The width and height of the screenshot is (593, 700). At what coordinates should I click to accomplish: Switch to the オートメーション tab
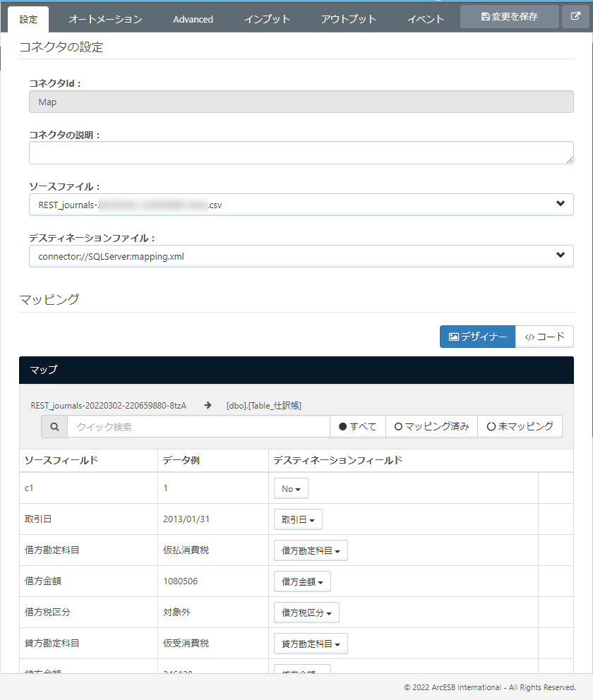pyautogui.click(x=104, y=19)
